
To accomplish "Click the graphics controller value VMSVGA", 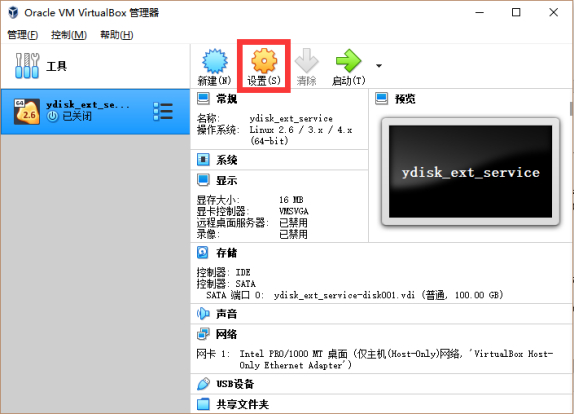I will point(294,211).
